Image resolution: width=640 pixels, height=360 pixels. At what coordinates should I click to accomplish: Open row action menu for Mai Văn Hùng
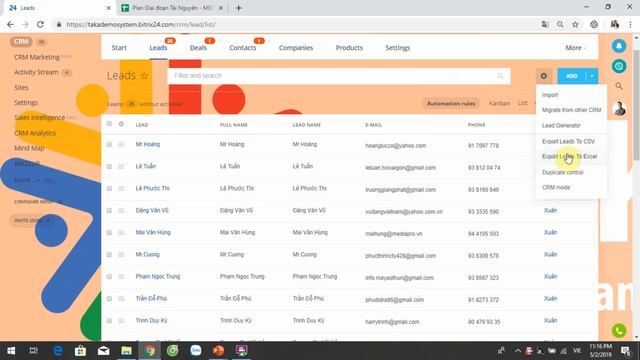[121, 233]
